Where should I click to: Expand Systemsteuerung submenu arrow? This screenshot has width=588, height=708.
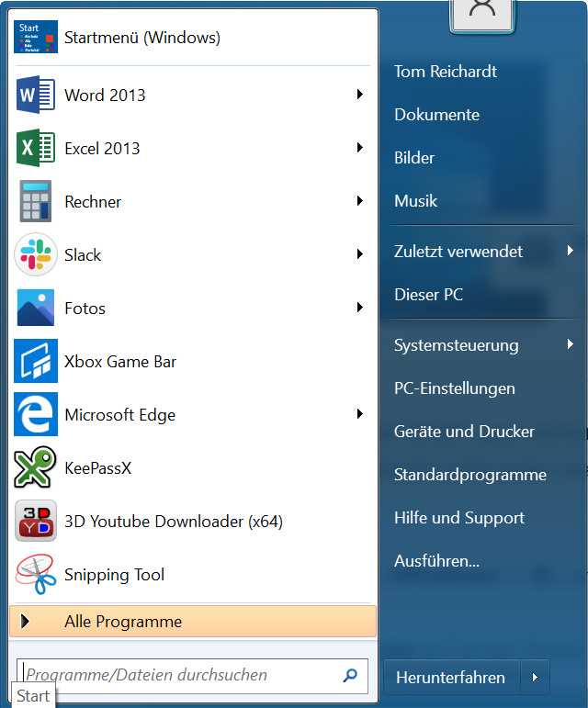tap(571, 344)
